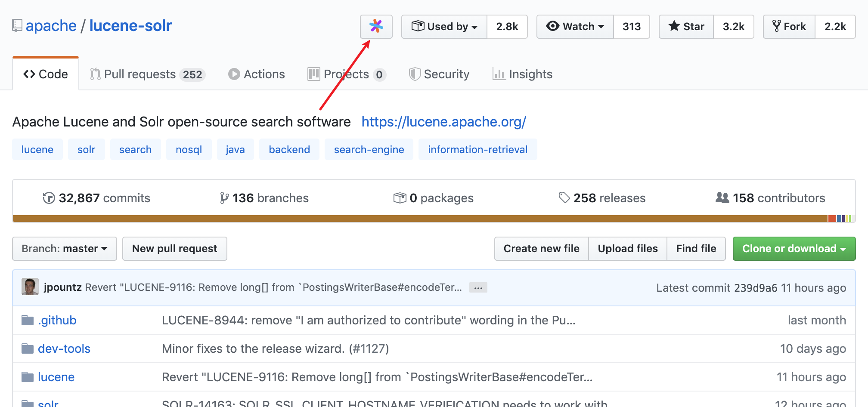Visit https://lucene.apache.org/ link
The height and width of the screenshot is (407, 868).
[x=444, y=122]
